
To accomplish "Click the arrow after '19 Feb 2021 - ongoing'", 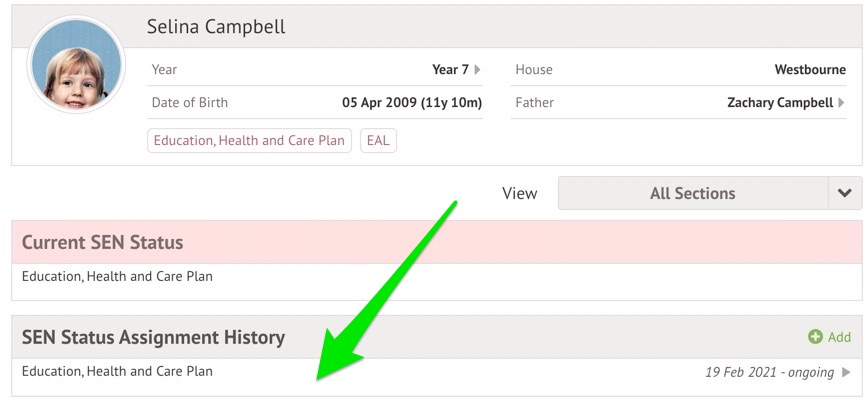I will tap(846, 372).
